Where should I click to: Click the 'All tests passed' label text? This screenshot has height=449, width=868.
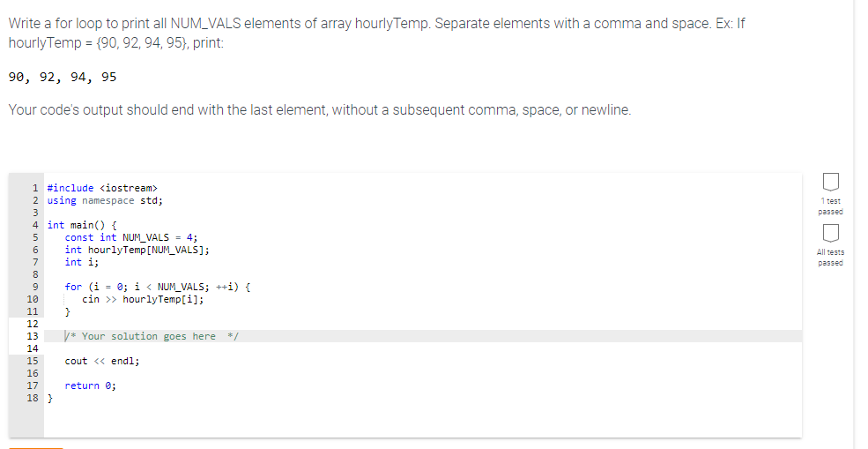830,258
